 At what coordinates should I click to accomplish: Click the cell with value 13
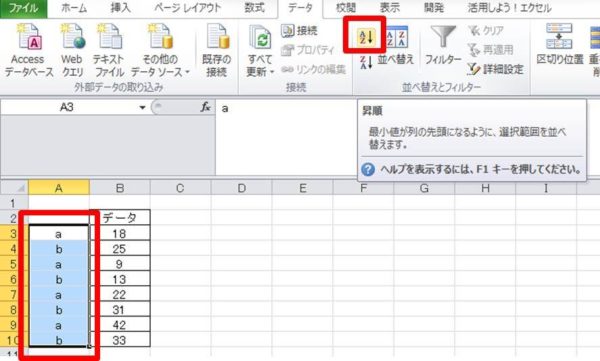coord(120,279)
